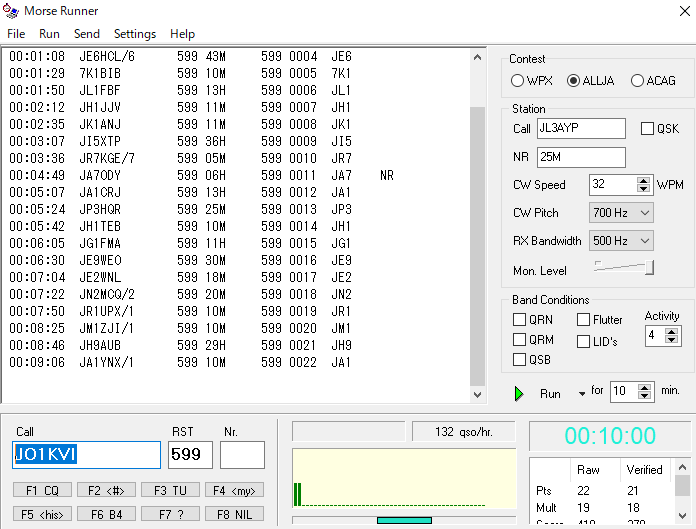
Task: Click the station NR input field
Action: [x=581, y=157]
